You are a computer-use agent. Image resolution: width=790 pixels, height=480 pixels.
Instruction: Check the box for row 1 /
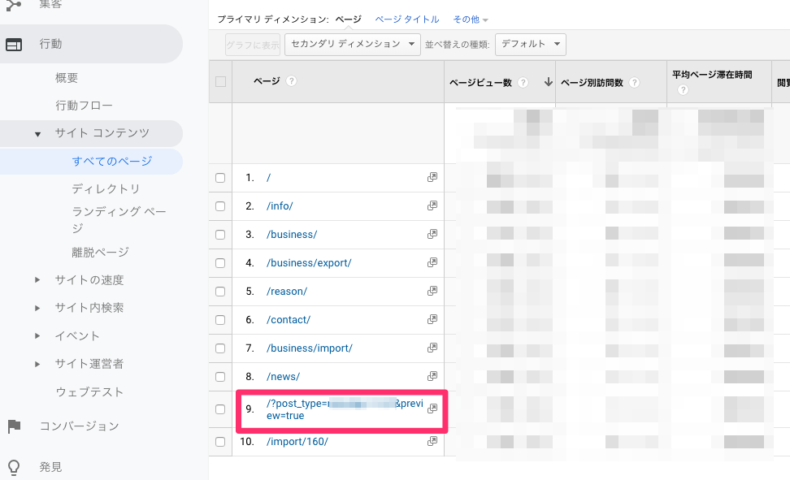pyautogui.click(x=220, y=178)
